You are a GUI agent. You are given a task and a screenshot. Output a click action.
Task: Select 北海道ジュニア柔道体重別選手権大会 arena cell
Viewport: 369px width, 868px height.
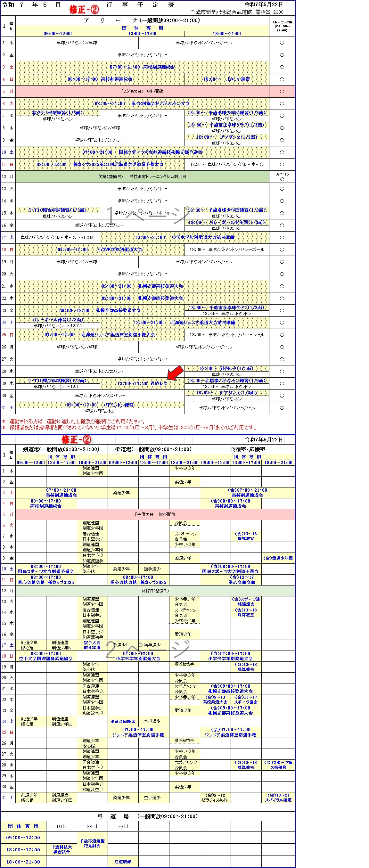(100, 335)
